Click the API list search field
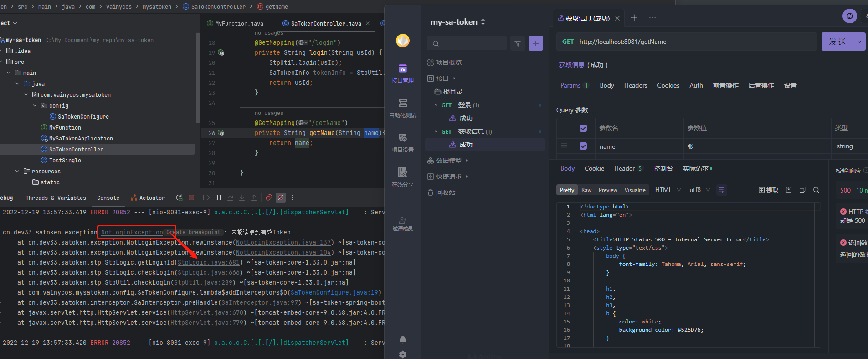868x359 pixels. point(467,43)
